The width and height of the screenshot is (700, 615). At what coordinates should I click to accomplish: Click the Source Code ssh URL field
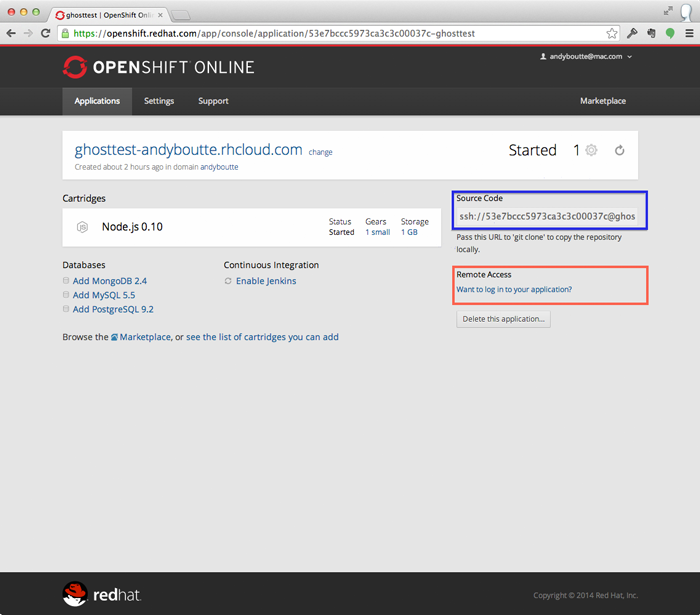[547, 216]
